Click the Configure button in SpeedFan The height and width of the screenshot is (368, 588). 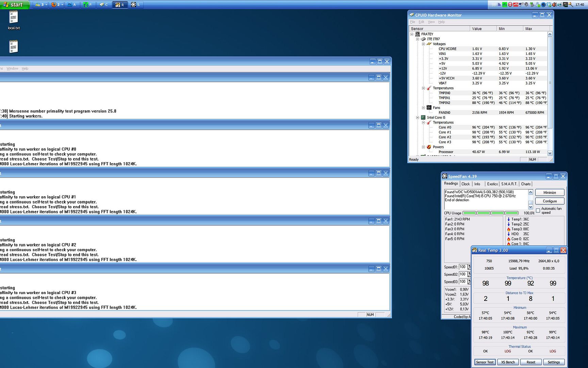point(550,201)
